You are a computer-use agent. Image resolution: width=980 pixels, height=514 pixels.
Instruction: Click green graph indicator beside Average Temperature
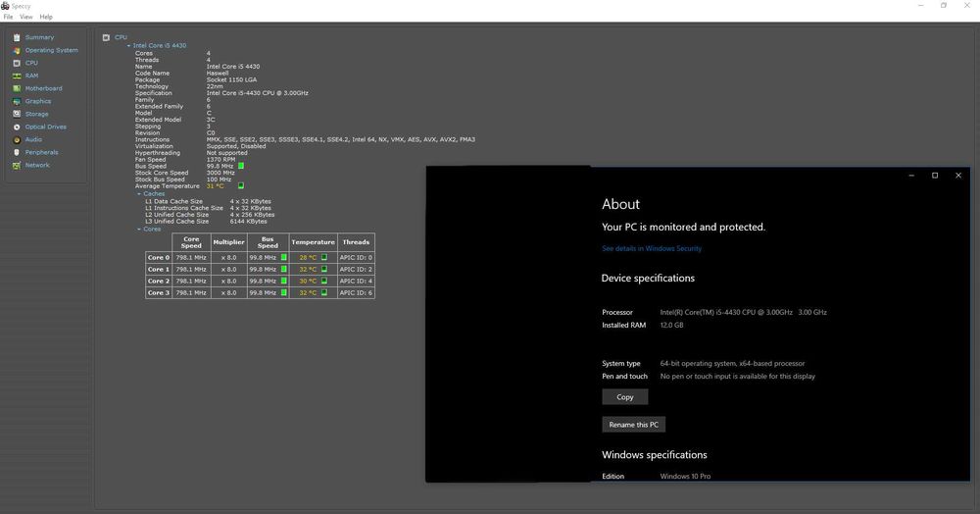[241, 185]
